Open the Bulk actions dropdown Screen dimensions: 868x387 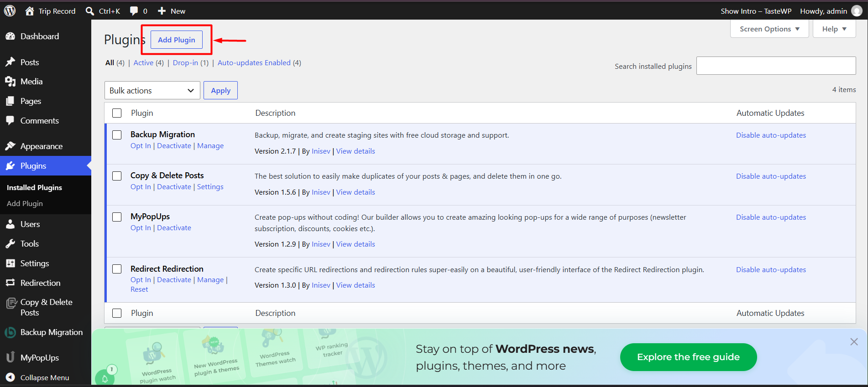click(152, 90)
